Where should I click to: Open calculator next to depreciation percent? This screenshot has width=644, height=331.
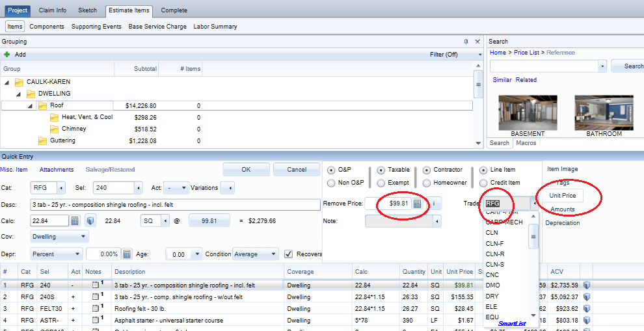[127, 254]
